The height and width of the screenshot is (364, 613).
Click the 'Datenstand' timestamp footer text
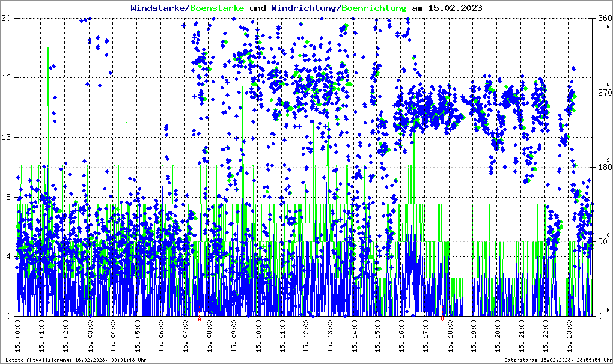[x=558, y=360]
